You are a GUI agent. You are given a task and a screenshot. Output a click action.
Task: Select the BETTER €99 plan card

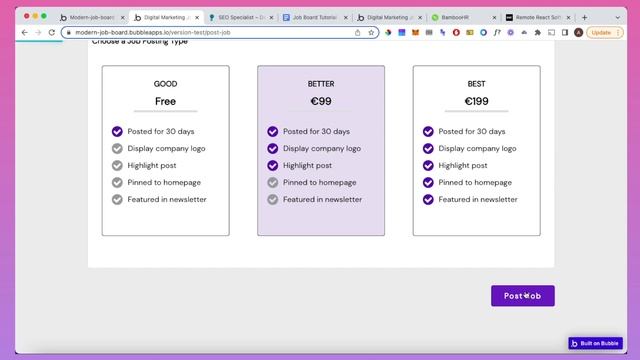click(321, 151)
